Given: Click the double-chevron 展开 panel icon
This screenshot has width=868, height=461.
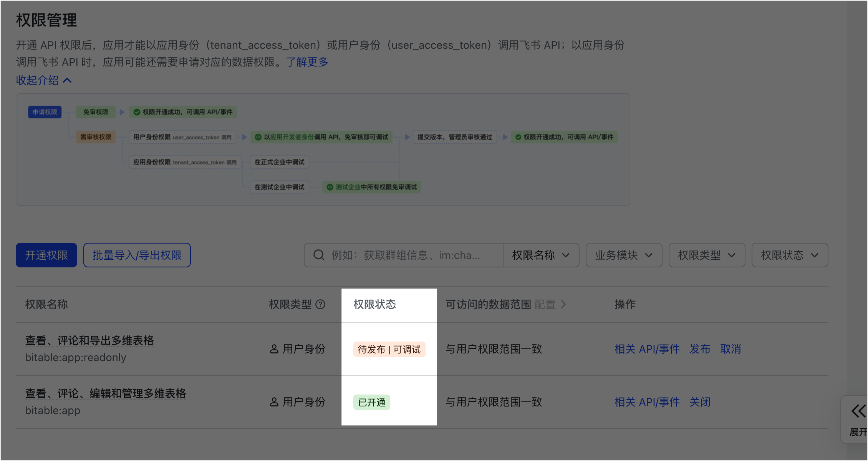Looking at the screenshot, I should 858,411.
